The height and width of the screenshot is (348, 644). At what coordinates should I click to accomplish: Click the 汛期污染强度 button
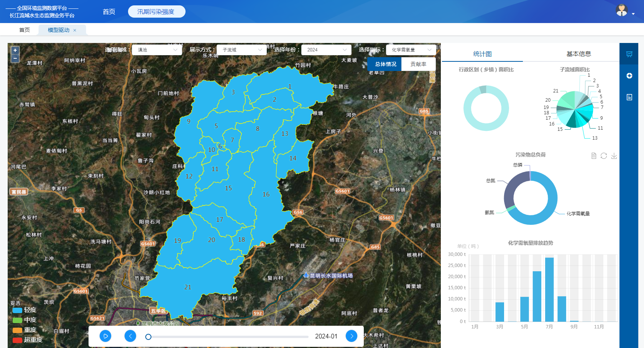156,12
